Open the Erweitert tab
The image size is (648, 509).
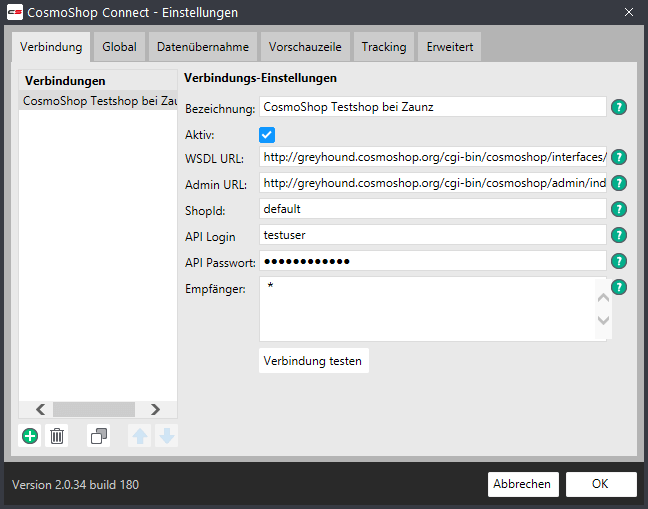[x=450, y=47]
